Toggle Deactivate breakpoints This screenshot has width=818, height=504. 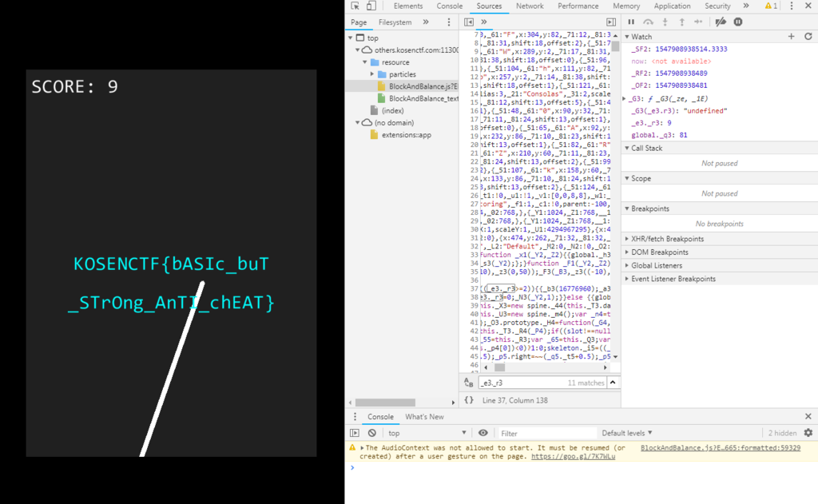721,22
